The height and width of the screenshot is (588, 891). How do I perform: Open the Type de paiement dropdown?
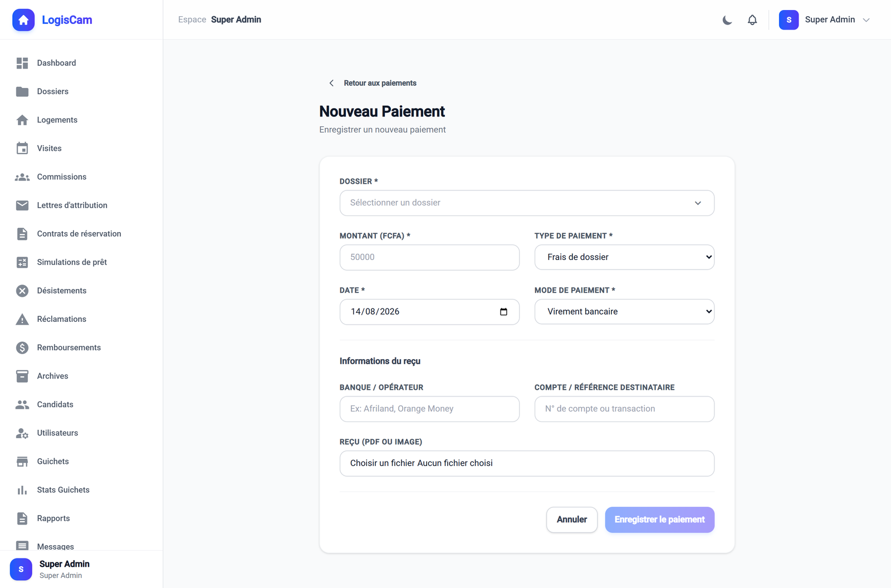[x=624, y=257]
